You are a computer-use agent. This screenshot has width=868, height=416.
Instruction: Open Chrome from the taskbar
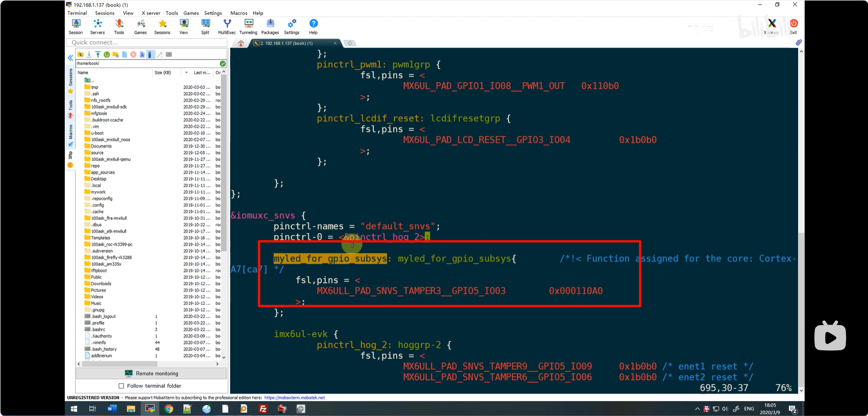pyautogui.click(x=169, y=409)
